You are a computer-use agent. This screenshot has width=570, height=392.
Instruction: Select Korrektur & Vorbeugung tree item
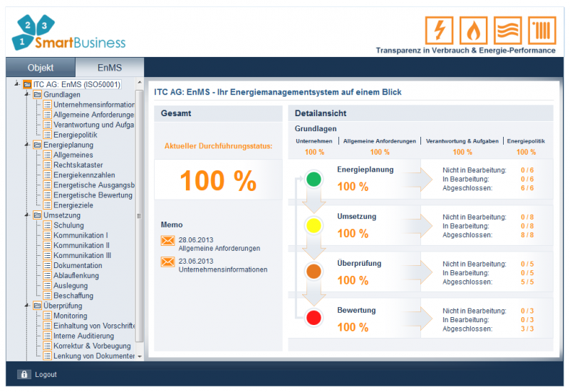92,346
